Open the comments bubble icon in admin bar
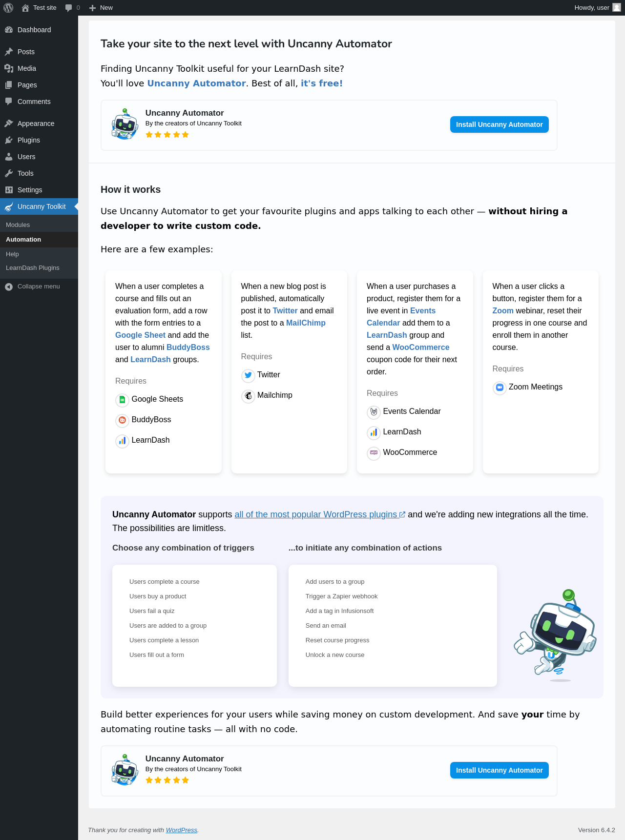Screen dimensions: 625x840 coord(68,8)
